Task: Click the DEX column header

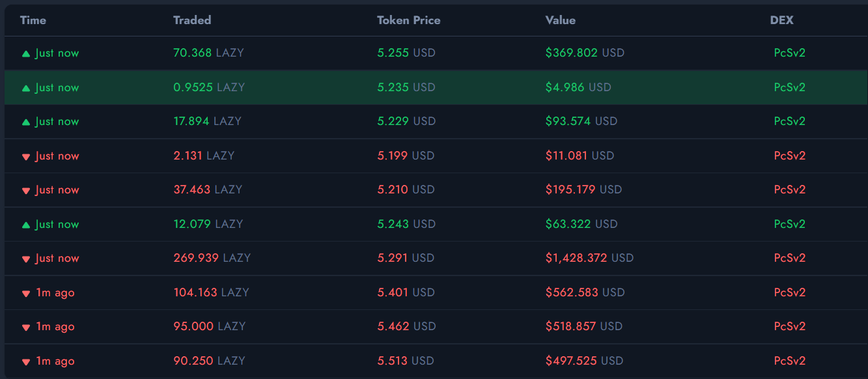Action: (x=781, y=20)
